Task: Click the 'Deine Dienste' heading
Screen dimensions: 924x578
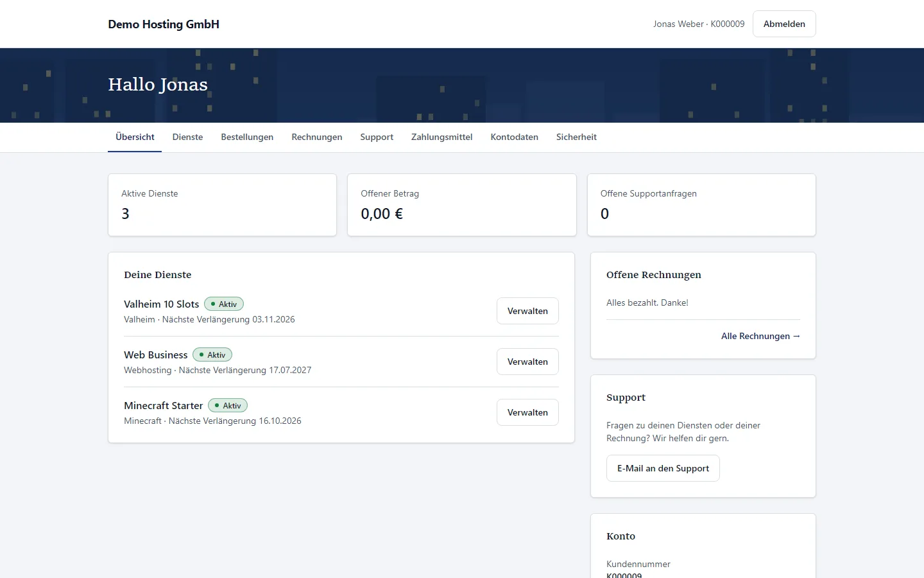Action: pyautogui.click(x=158, y=274)
